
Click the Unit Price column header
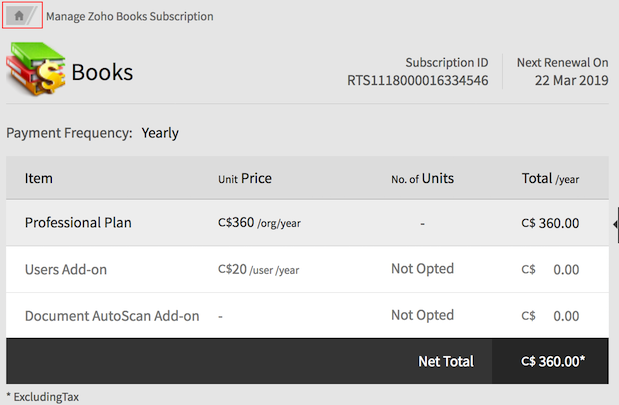245,178
